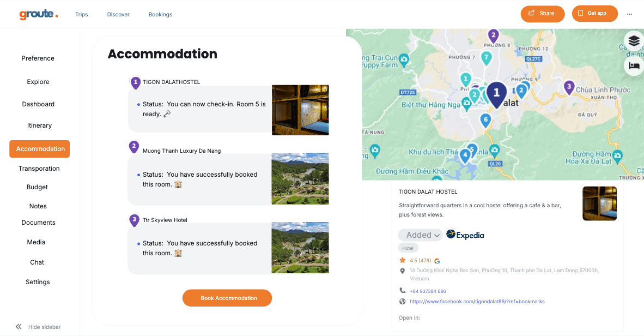Open the Ttr Skyview Hotel thumbnail
The image size is (644, 336).
(300, 248)
